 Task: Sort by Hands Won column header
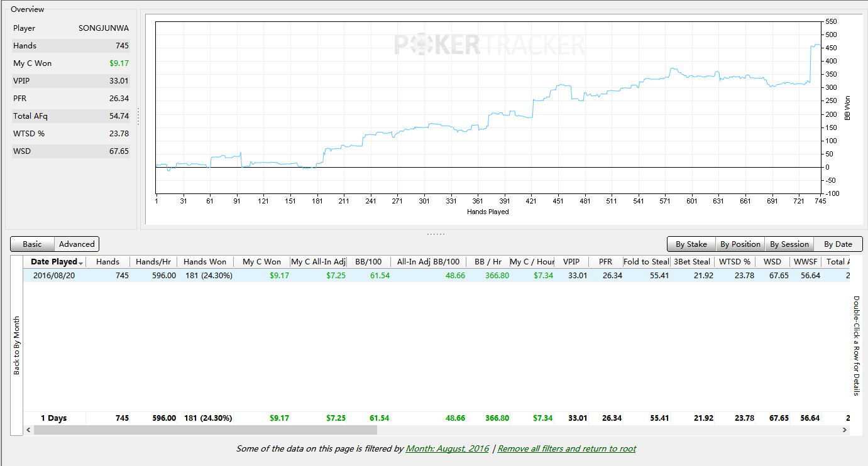205,262
